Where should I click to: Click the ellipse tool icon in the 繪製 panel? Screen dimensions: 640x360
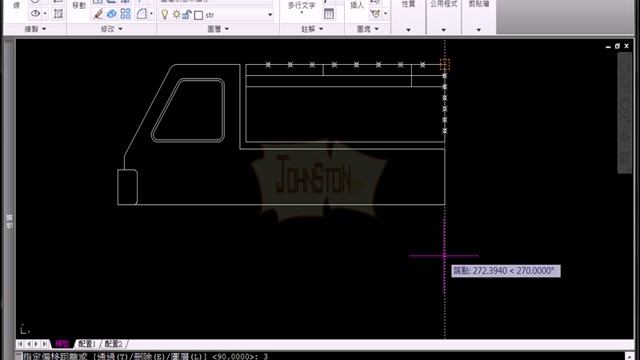click(36, 13)
